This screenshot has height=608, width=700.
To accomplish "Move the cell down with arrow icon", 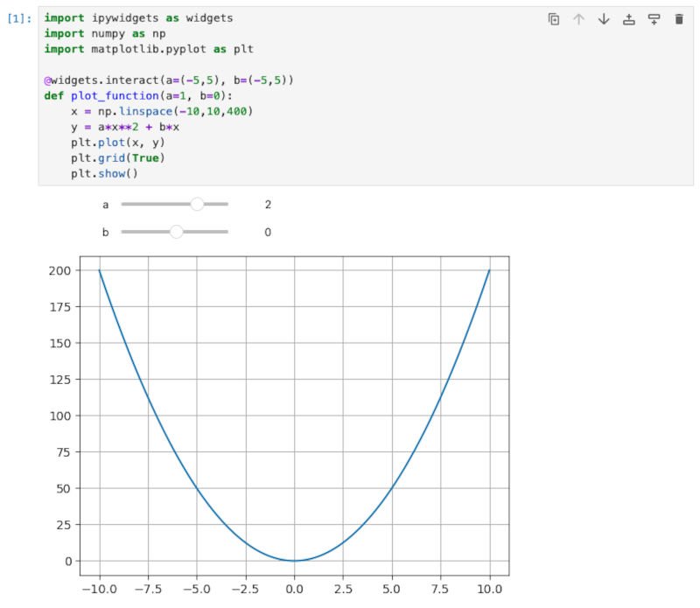I will [604, 19].
